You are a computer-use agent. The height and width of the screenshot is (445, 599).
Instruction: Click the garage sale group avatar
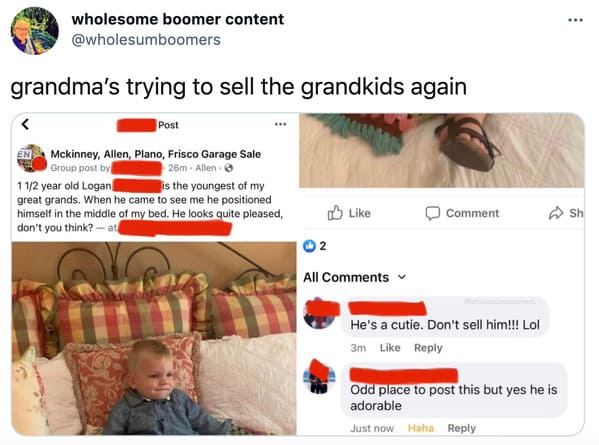coord(32,159)
